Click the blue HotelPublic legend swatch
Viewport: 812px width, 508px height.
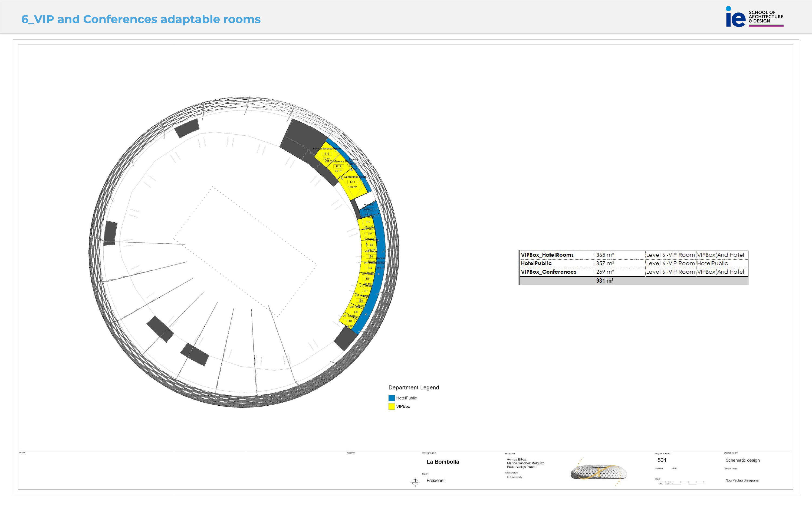[x=392, y=398]
